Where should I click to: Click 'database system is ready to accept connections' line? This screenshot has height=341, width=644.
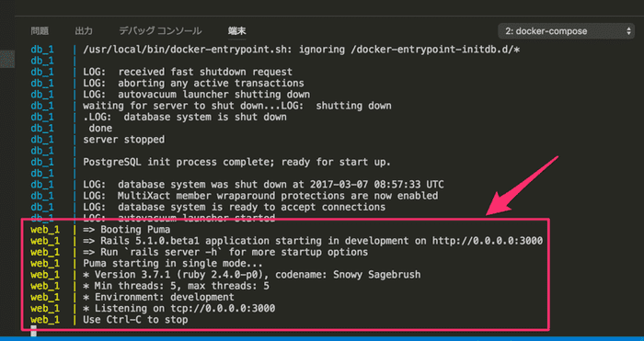click(234, 207)
